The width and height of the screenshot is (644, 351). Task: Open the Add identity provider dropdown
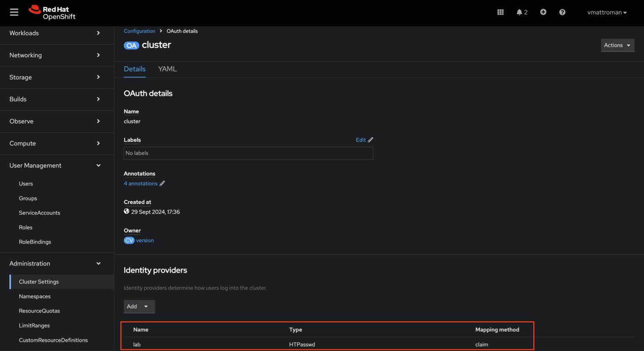pyautogui.click(x=139, y=306)
